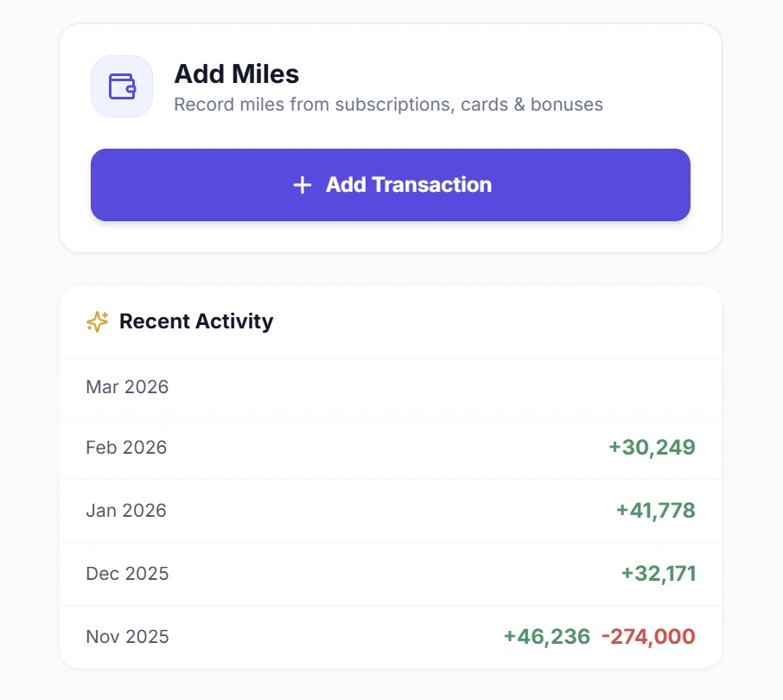
Task: Select the Mar 2026 activity row
Action: pos(390,386)
